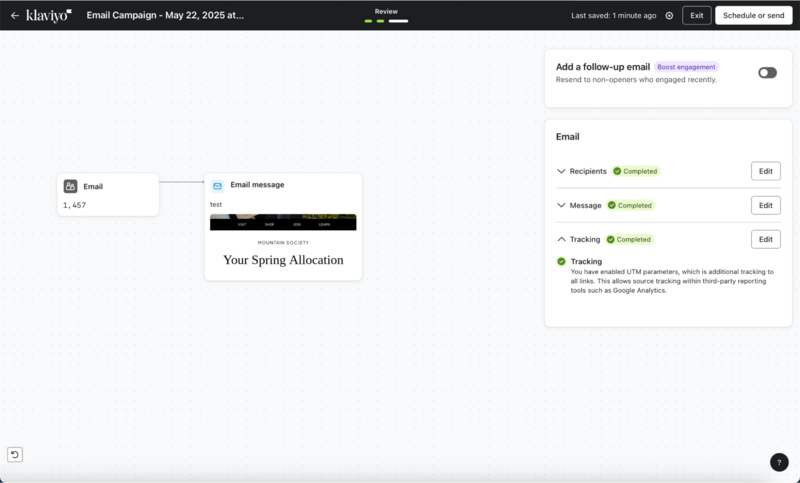Screen dimensions: 800x483
Task: Click Edit for Message
Action: point(765,205)
